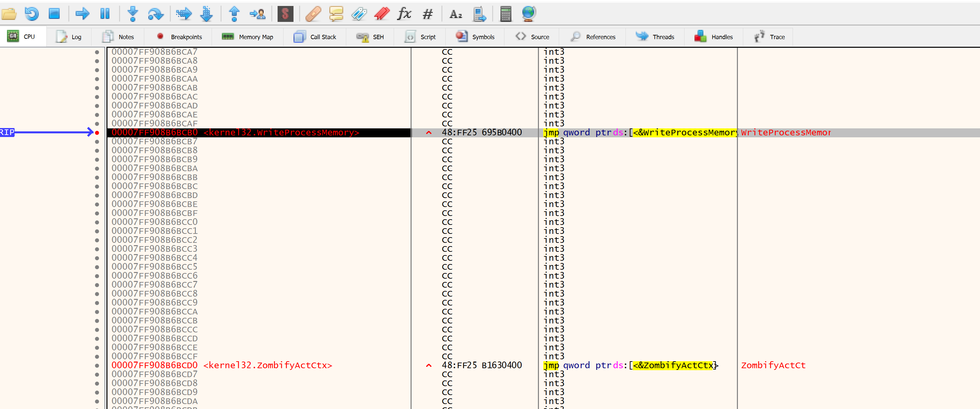
Task: Open the Source tab
Action: (x=532, y=37)
